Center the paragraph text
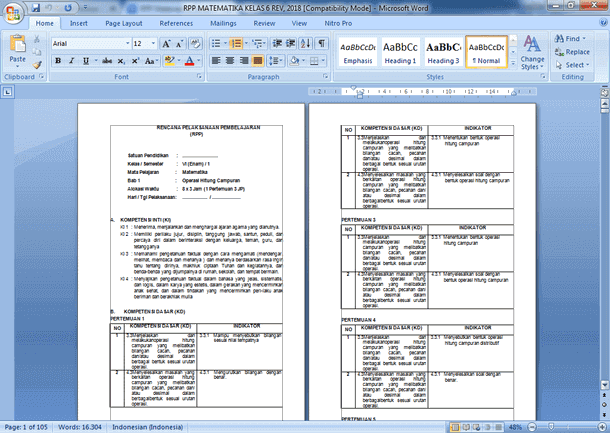Image resolution: width=610 pixels, height=433 pixels. (230, 61)
